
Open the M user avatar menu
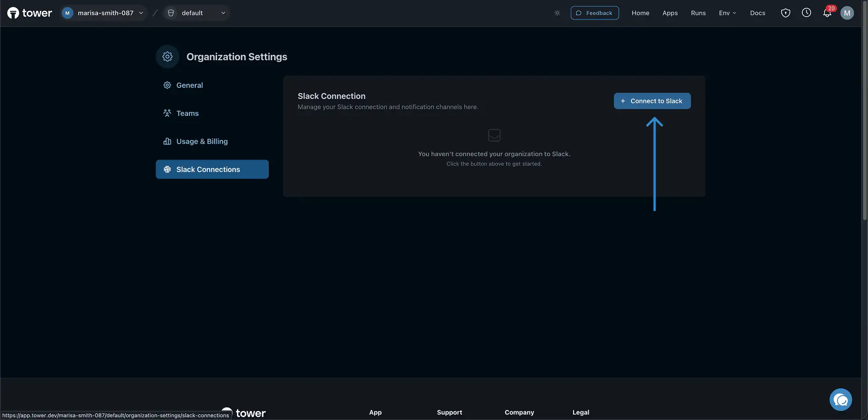tap(847, 13)
